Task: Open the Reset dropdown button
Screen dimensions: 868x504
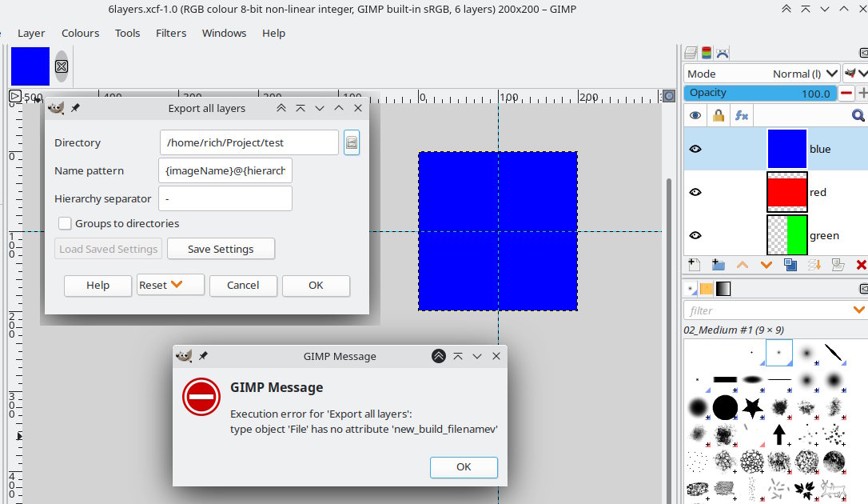Action: pos(170,285)
